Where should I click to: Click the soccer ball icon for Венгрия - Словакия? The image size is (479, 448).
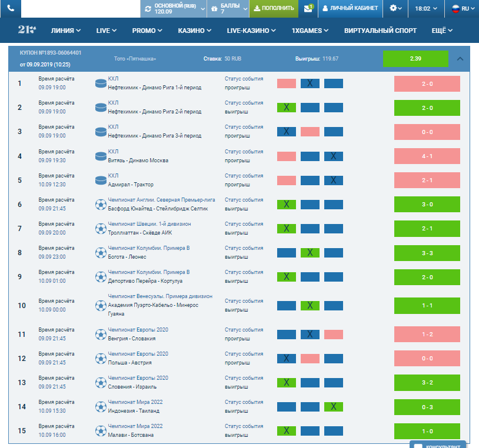click(x=100, y=335)
